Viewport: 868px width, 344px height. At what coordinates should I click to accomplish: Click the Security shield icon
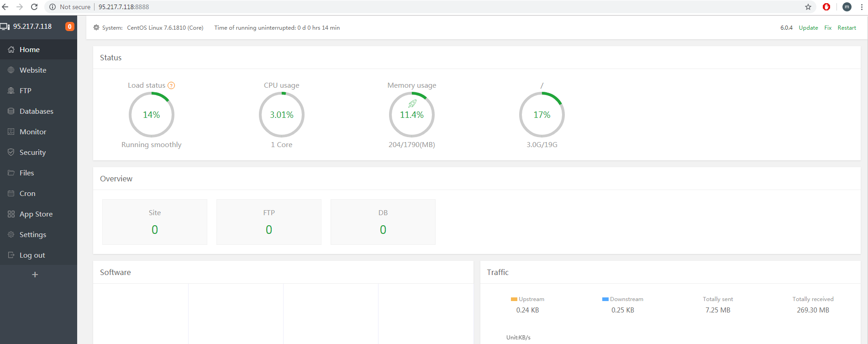(x=11, y=152)
